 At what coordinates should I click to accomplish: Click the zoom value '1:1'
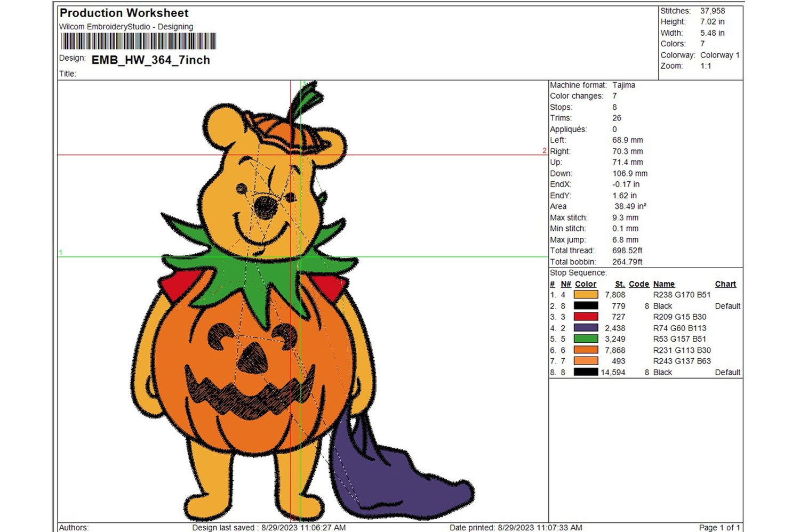(706, 66)
